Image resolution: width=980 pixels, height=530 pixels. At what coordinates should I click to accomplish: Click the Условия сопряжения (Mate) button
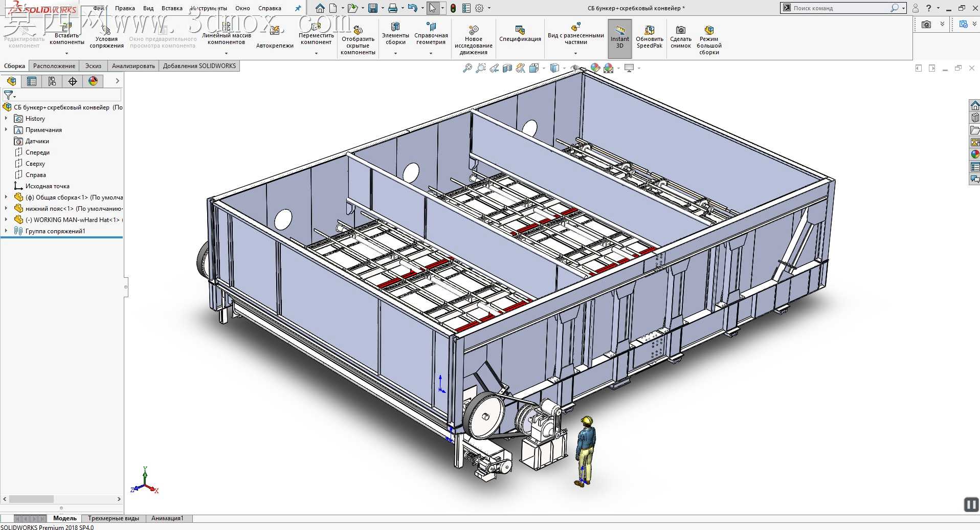[106, 36]
